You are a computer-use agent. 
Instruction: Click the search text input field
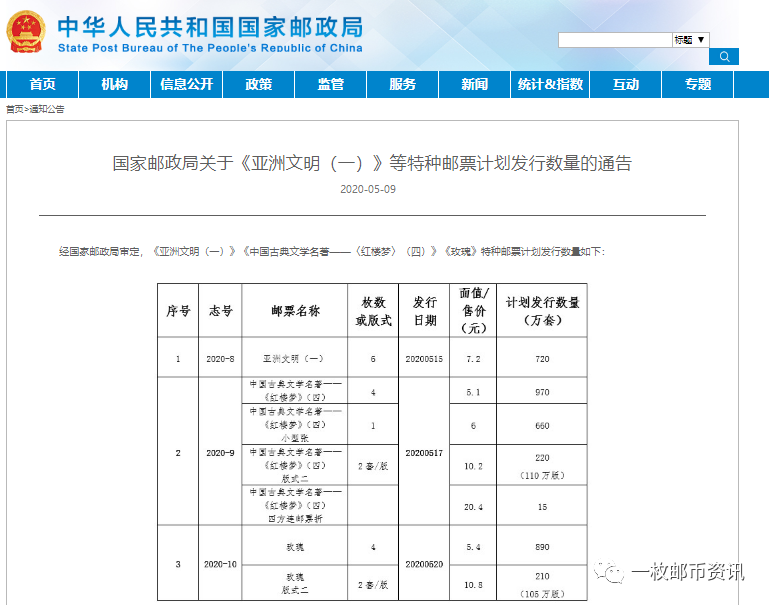tap(615, 40)
